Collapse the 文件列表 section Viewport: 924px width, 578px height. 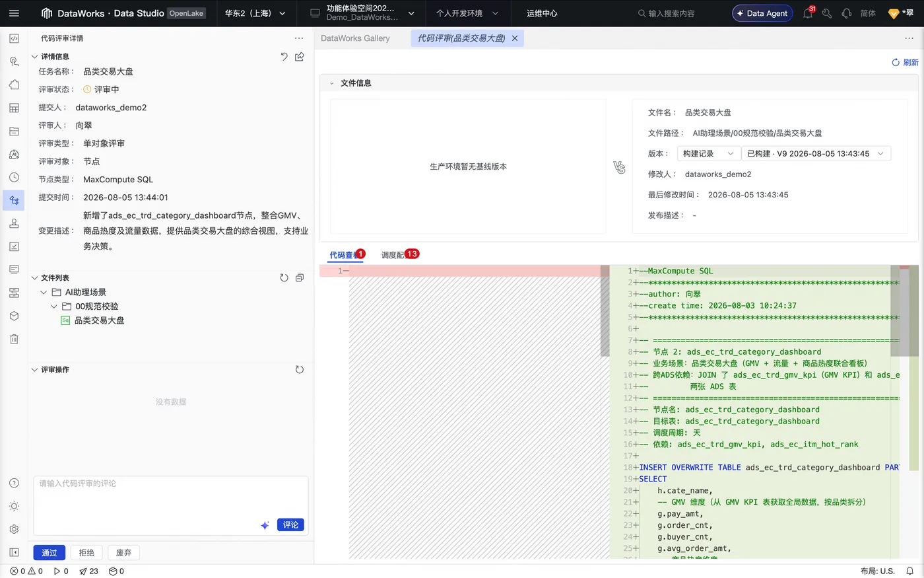click(x=35, y=278)
